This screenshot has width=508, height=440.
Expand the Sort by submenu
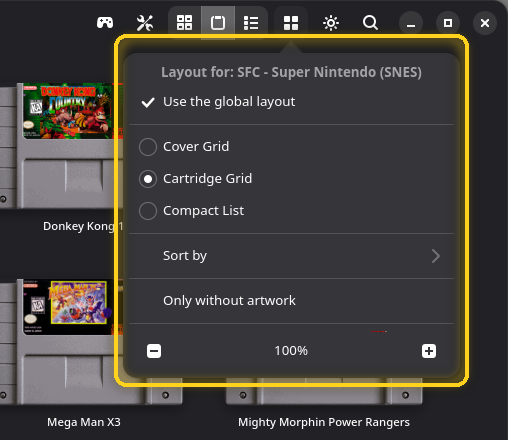(291, 256)
